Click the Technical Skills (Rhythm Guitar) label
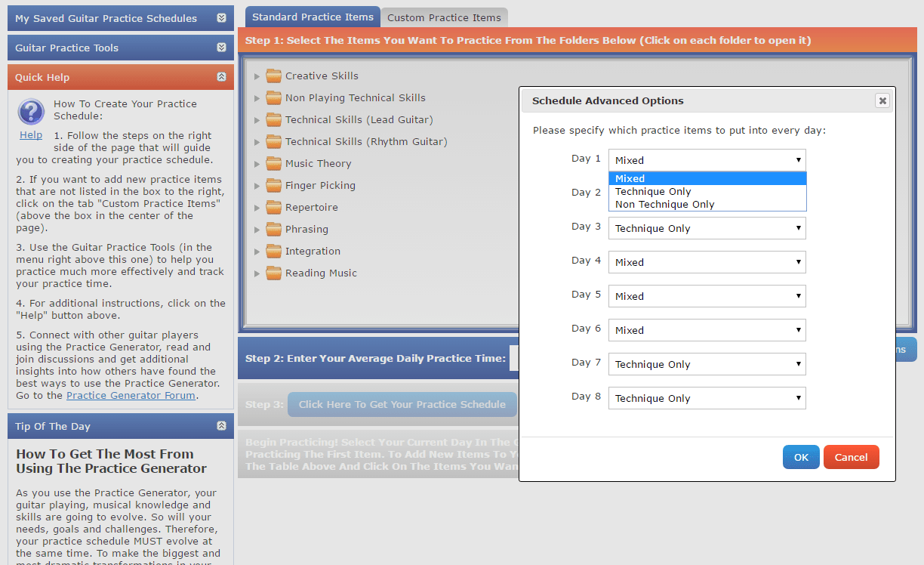This screenshot has height=565, width=924. point(366,141)
